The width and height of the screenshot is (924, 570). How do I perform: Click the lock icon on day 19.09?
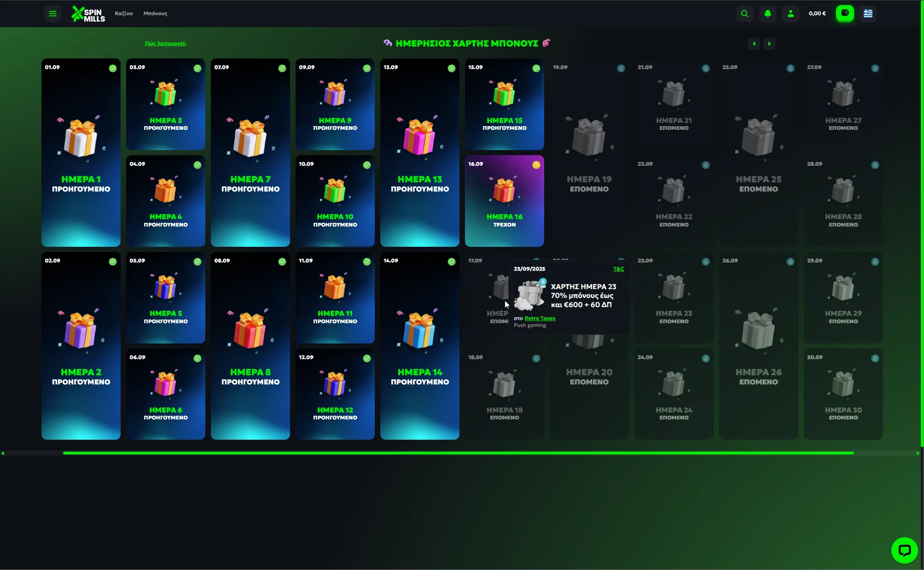pos(621,68)
